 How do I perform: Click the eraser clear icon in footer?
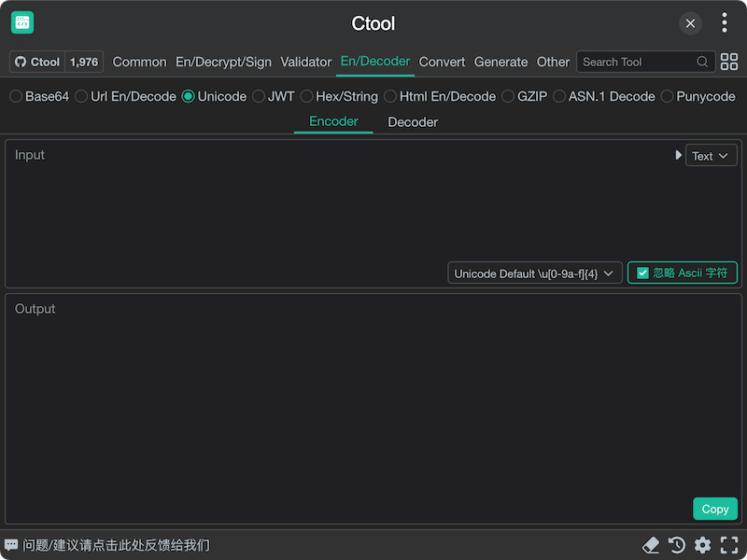point(651,545)
